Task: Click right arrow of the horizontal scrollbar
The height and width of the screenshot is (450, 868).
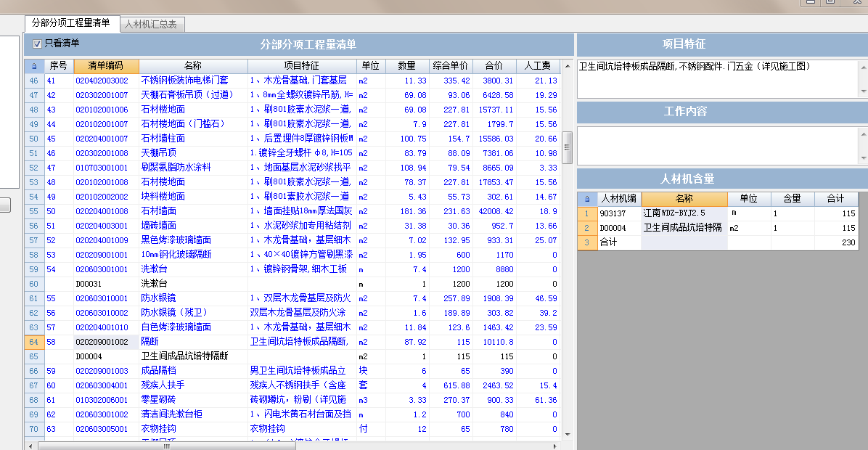Action: point(554,446)
